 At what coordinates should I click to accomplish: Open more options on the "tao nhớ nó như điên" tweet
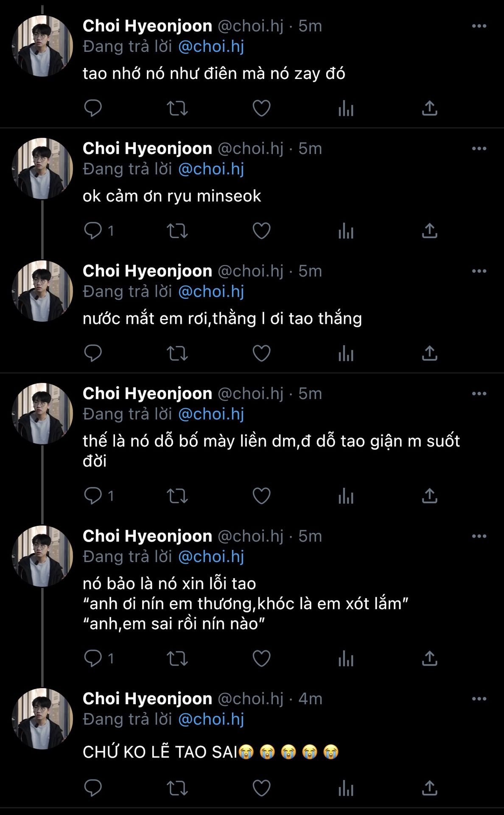[479, 26]
